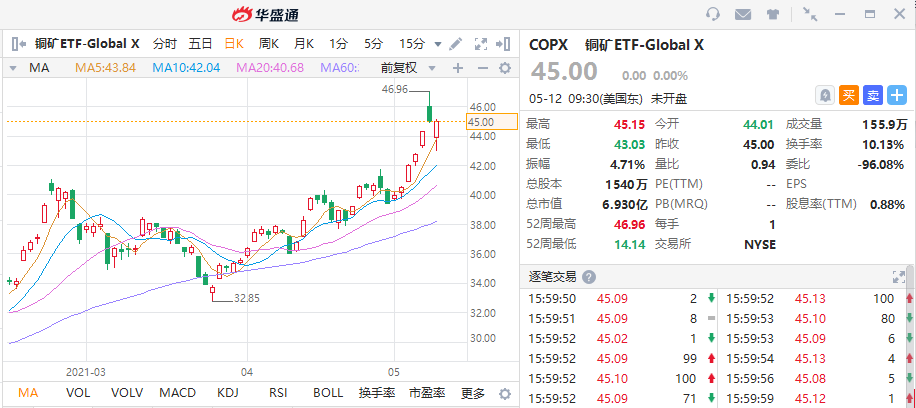Add COPX to watchlist plus button

897,95
